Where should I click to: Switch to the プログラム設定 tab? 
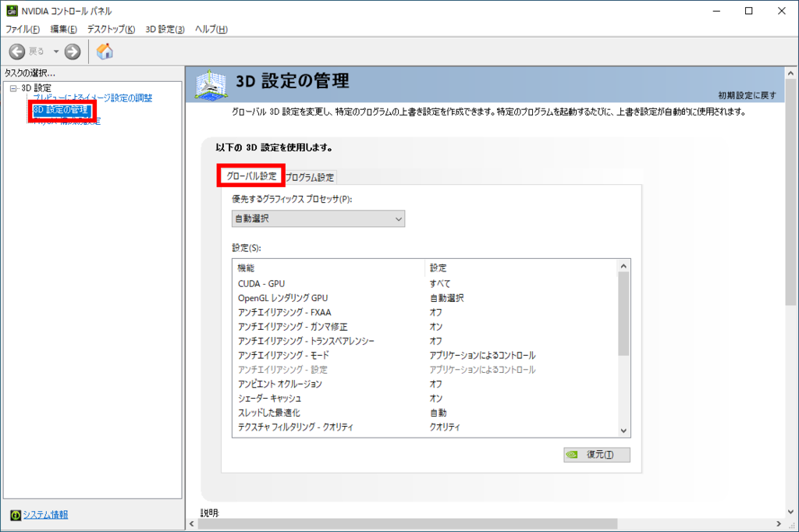coord(309,177)
